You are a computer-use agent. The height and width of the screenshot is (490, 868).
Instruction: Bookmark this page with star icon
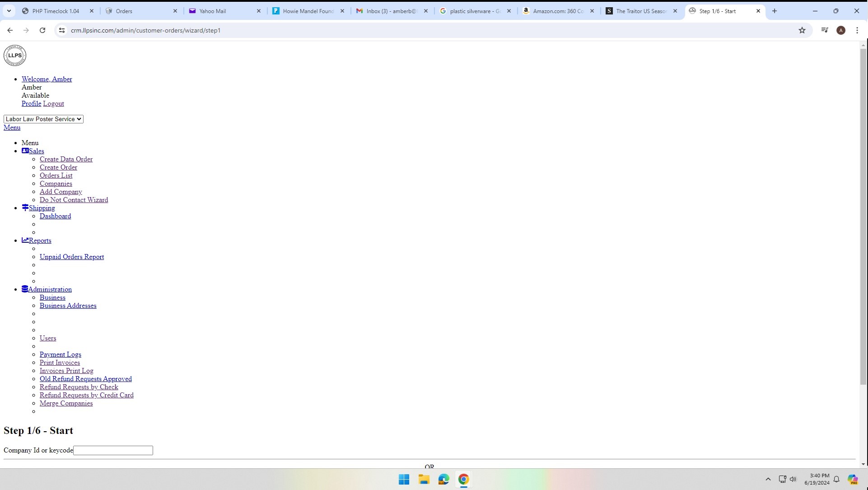[x=802, y=30]
